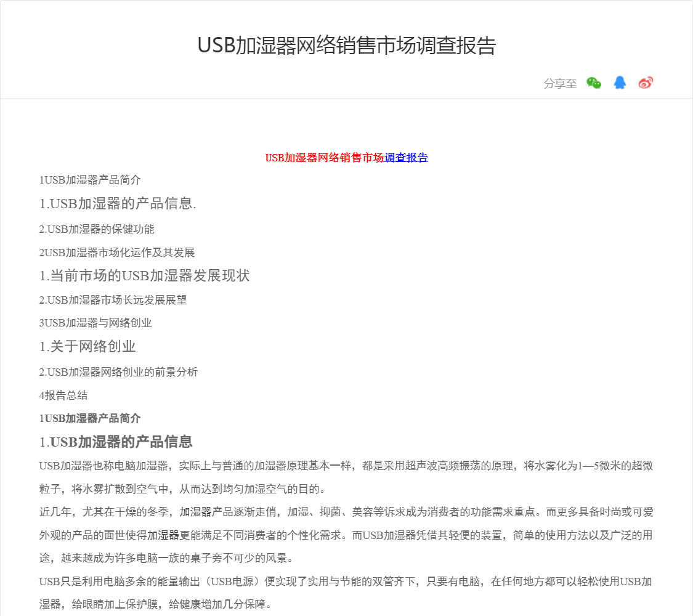Screen dimensions: 693x616
Task: Click outline item 1.USB加湿器的产品信息.
Action: click(x=117, y=203)
